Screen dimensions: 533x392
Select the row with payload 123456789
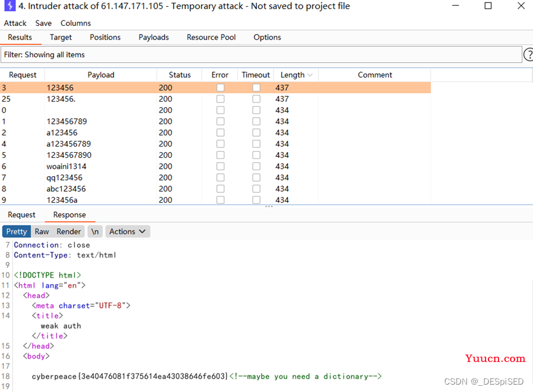tap(216, 121)
